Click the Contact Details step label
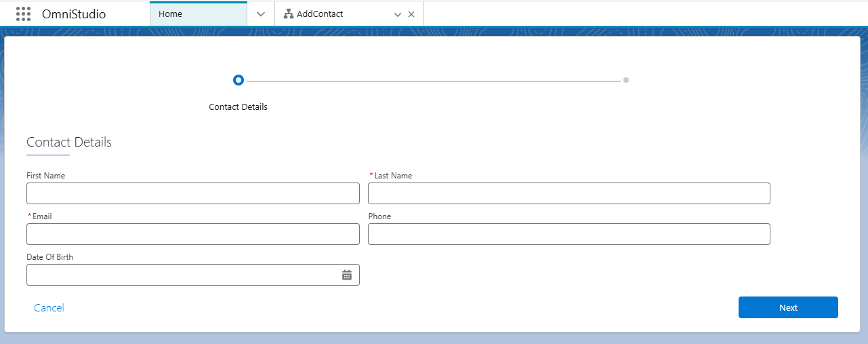868x344 pixels. [238, 107]
